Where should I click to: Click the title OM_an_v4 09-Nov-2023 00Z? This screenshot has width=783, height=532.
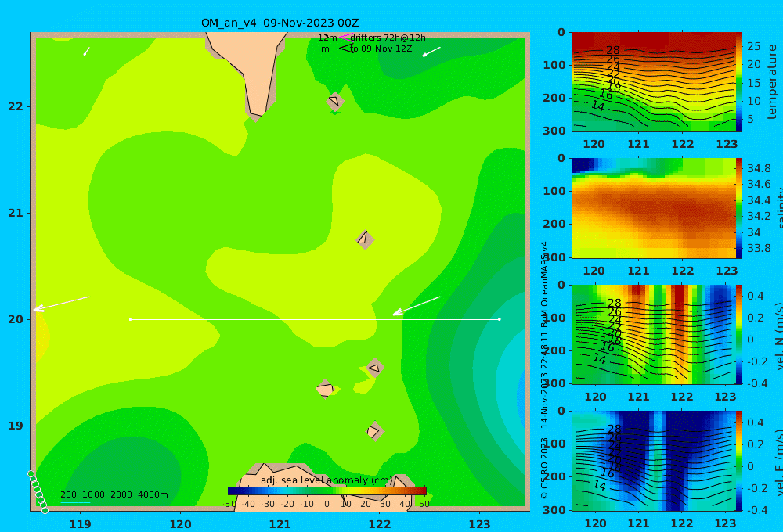280,23
